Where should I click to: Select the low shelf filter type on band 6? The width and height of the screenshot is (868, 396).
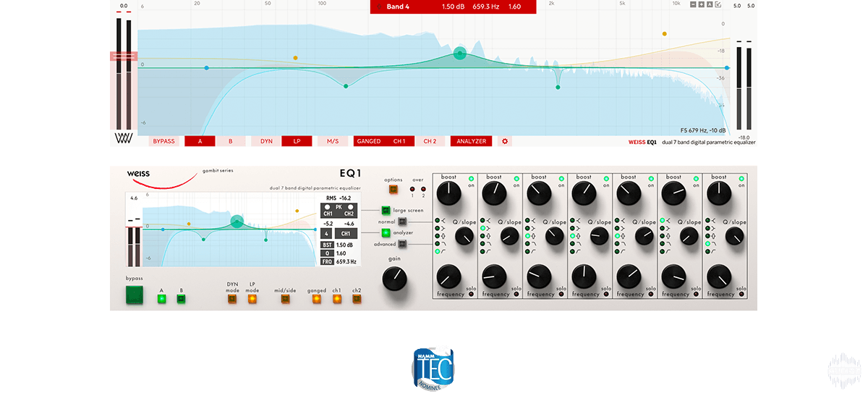point(662,228)
